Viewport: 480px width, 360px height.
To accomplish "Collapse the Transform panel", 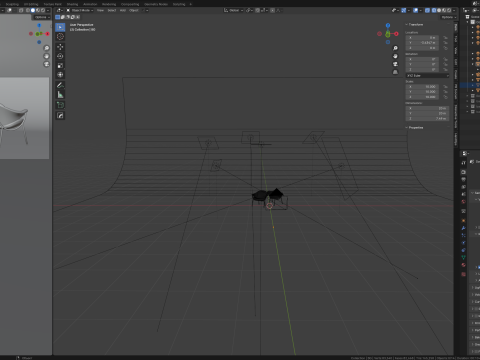I will [x=414, y=25].
